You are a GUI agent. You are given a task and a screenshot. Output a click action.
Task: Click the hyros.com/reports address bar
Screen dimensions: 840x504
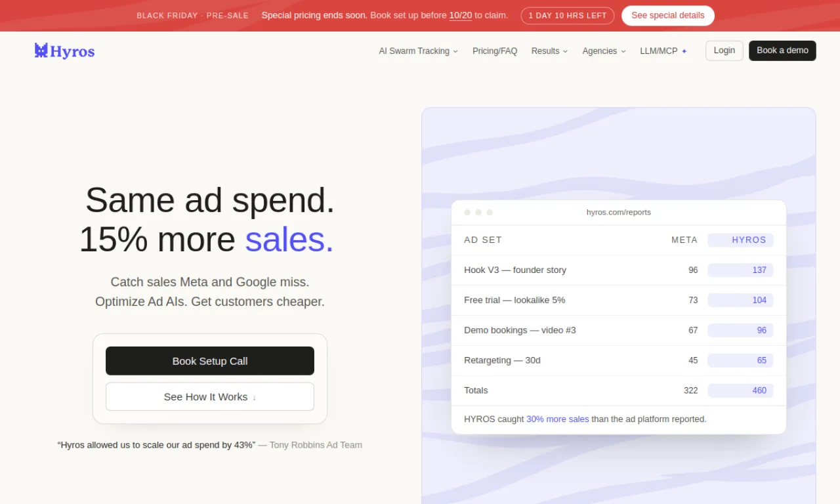[x=619, y=213]
